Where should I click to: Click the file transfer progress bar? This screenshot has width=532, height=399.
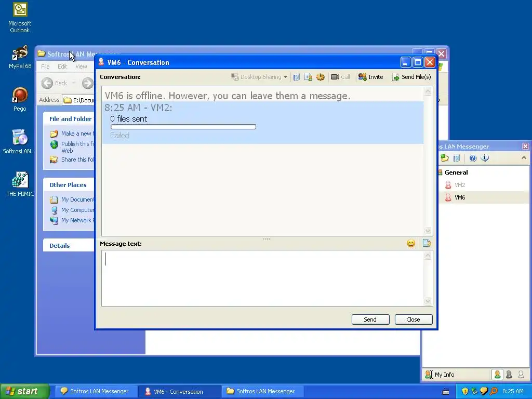tap(183, 127)
